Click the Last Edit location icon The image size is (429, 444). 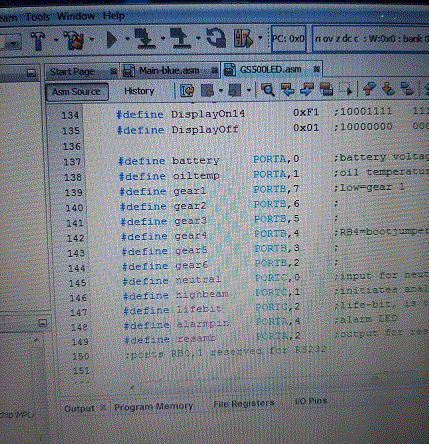coord(187,90)
